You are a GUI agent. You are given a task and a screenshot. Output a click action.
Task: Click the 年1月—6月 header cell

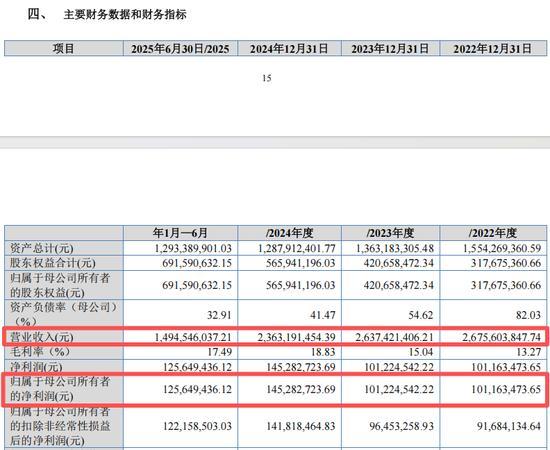180,233
